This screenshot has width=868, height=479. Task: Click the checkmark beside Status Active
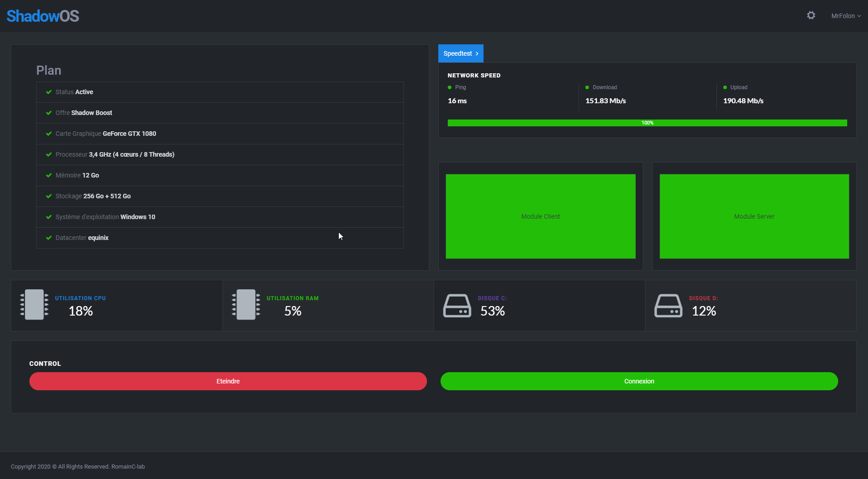tap(49, 92)
